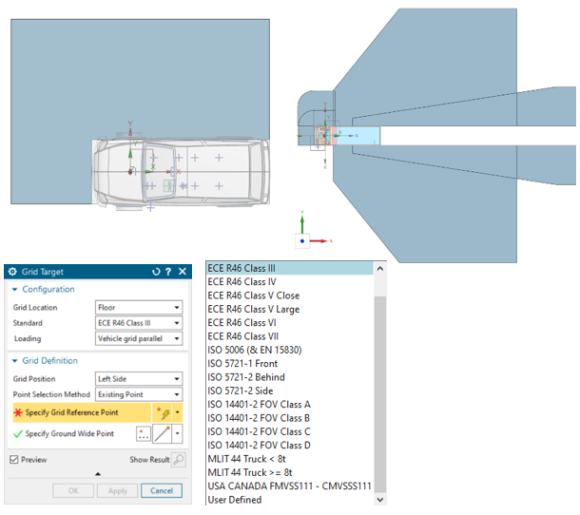Open the Standard dropdown

[x=139, y=323]
